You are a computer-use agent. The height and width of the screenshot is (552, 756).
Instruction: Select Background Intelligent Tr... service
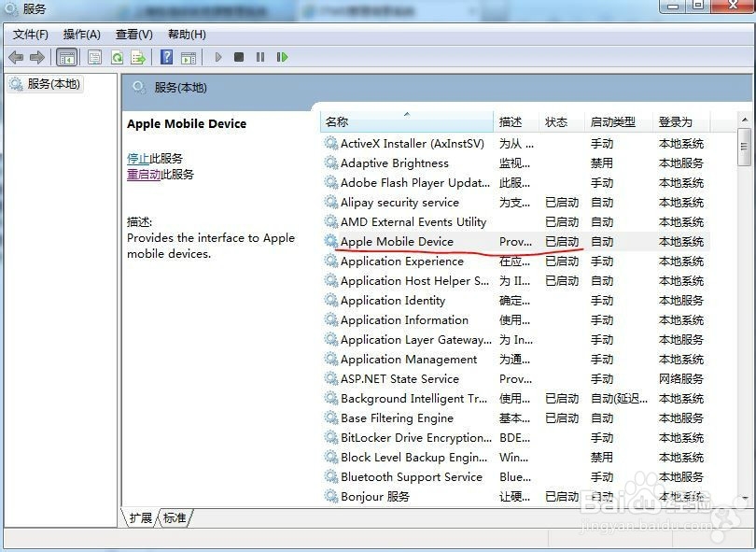[413, 399]
